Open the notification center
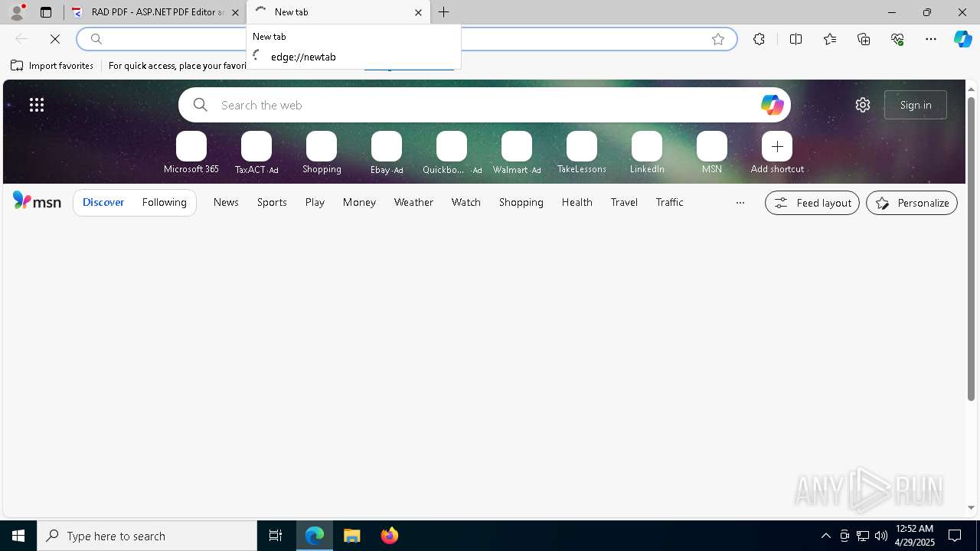980x551 pixels. point(955,536)
